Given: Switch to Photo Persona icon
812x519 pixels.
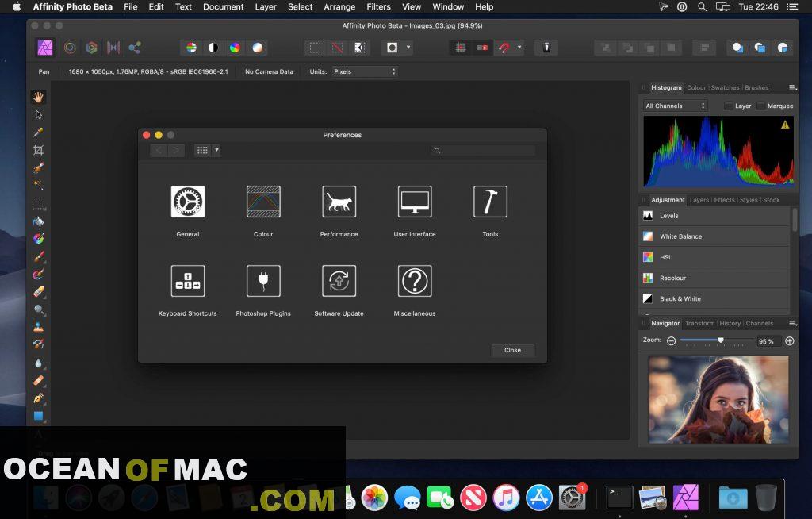Looking at the screenshot, I should [45, 48].
